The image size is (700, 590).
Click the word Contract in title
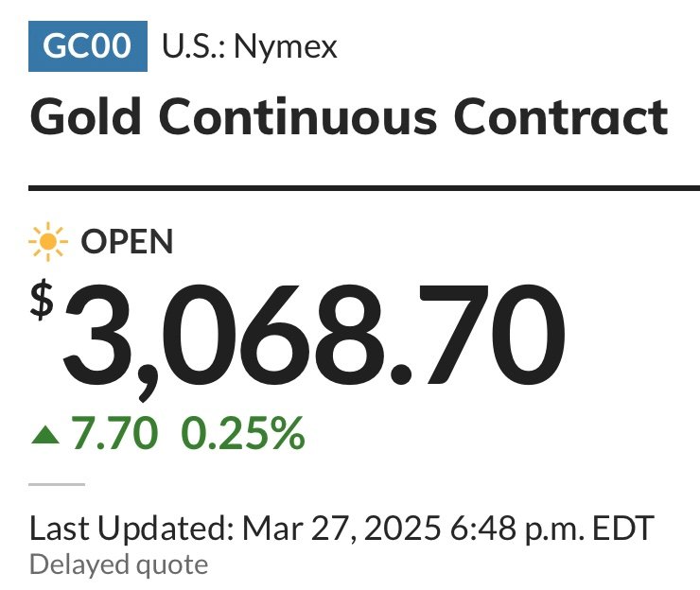pos(561,117)
